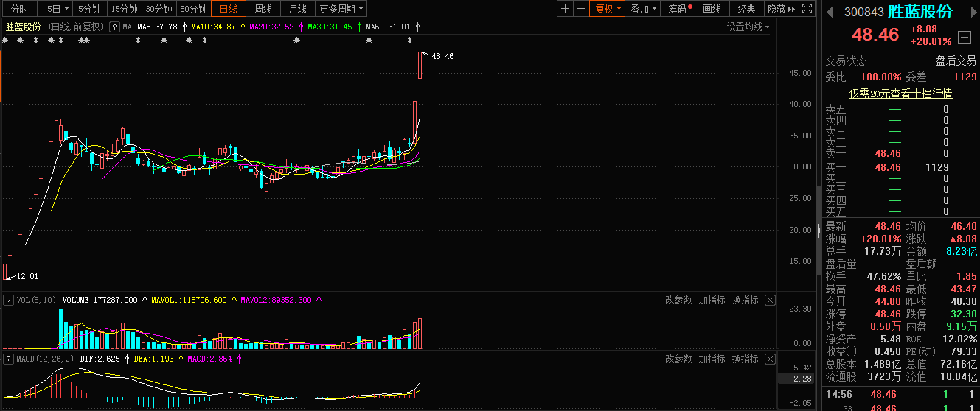Close the MACD indicator panel
The image size is (980, 411).
point(770,359)
